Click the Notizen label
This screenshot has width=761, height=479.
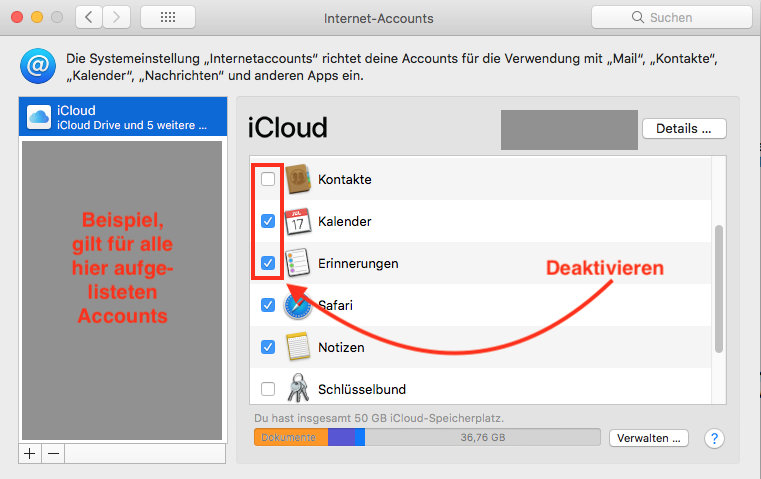coord(341,347)
